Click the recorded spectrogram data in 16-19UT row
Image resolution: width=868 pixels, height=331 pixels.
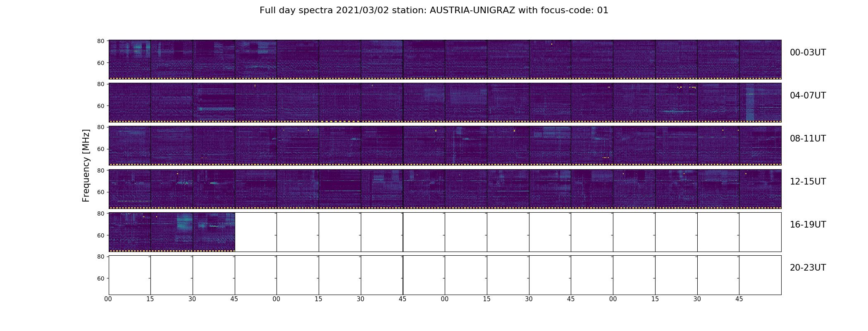tap(172, 232)
